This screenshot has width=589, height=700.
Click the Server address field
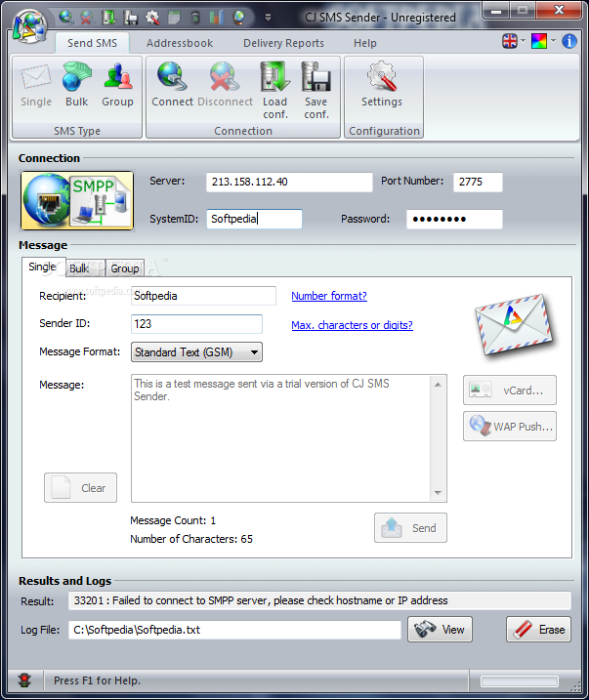tap(289, 183)
